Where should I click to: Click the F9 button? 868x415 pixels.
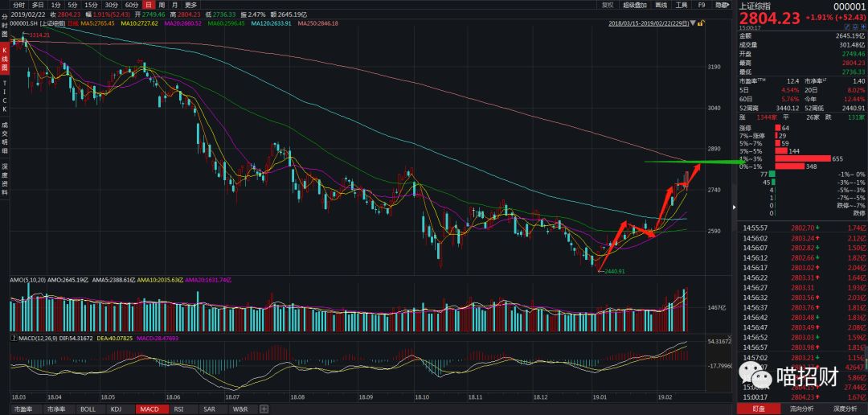click(702, 5)
